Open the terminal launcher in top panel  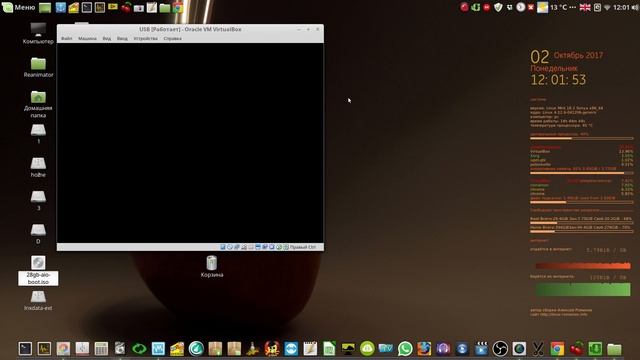tap(87, 7)
